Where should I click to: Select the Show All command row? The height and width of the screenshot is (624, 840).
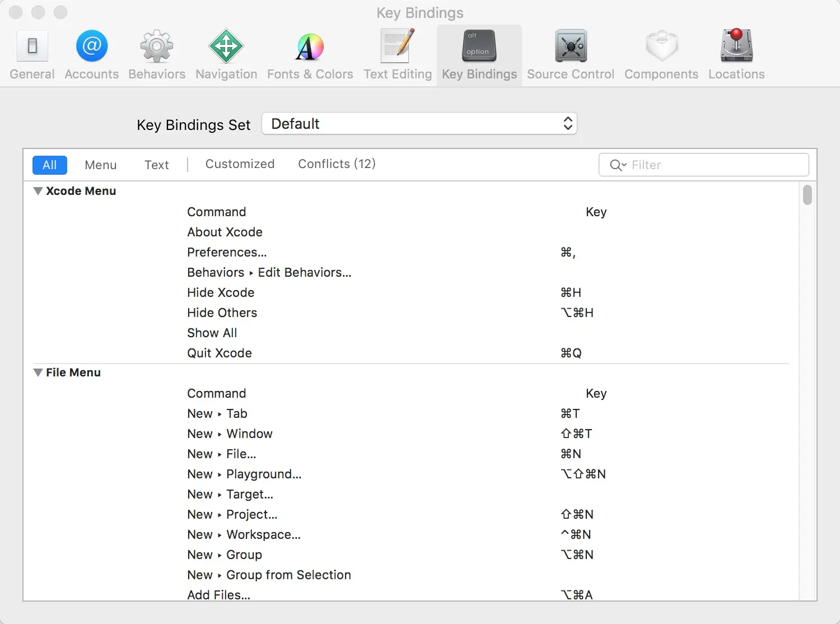click(412, 333)
